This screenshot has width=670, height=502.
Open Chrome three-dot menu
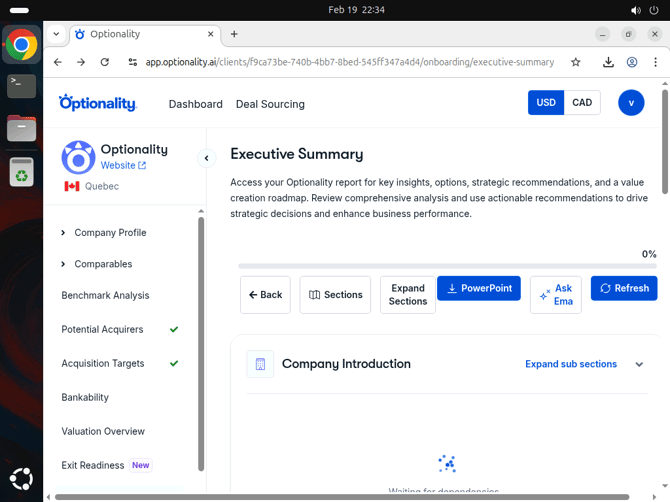pyautogui.click(x=655, y=62)
